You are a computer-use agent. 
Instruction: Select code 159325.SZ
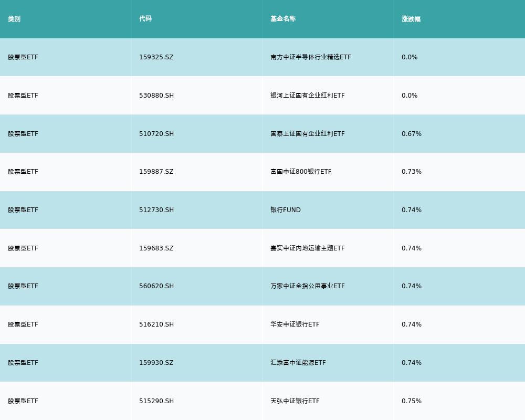pyautogui.click(x=156, y=57)
